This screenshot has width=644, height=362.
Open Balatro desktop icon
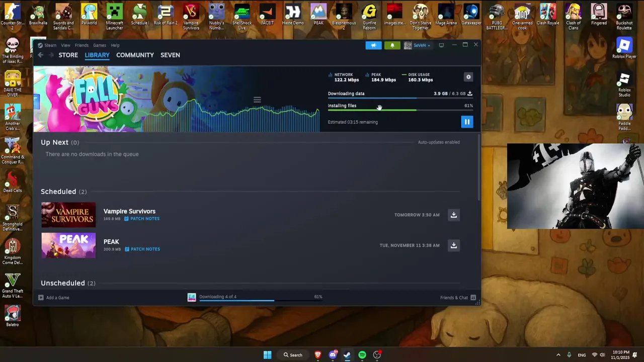[x=13, y=316]
